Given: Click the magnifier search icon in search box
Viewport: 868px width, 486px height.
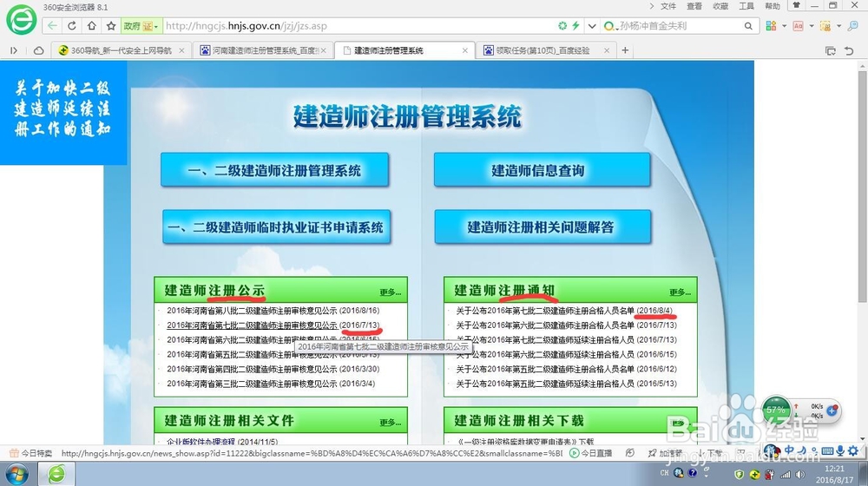Looking at the screenshot, I should [x=748, y=25].
